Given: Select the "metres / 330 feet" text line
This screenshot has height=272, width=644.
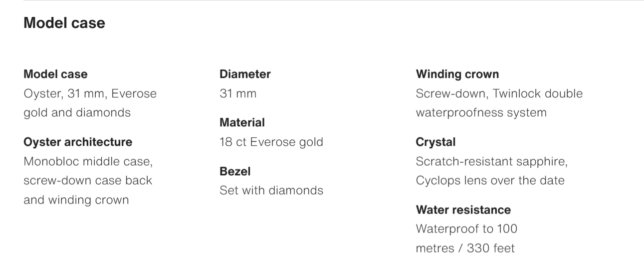Looking at the screenshot, I should tap(465, 248).
